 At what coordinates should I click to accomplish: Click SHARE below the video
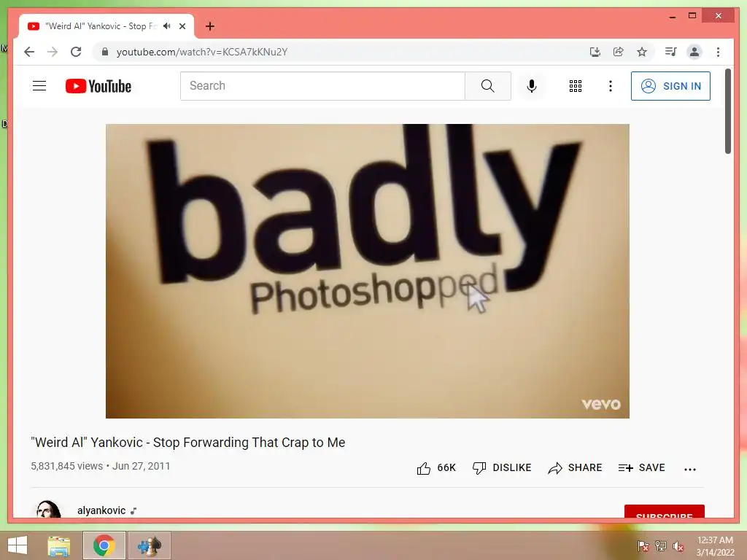pos(575,468)
